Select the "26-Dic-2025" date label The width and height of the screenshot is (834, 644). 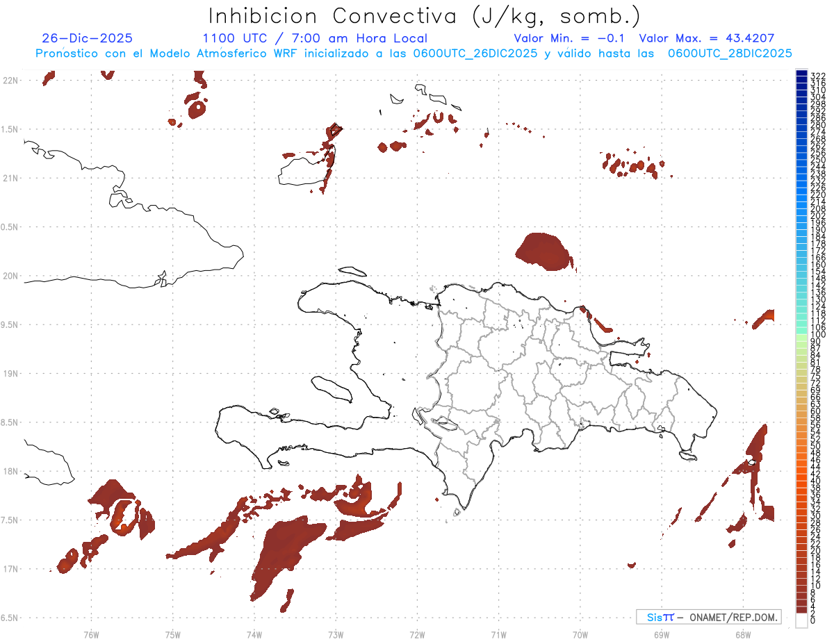(x=87, y=38)
